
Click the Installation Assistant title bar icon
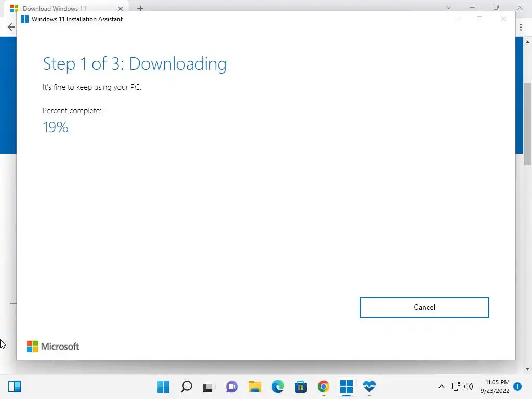(25, 19)
